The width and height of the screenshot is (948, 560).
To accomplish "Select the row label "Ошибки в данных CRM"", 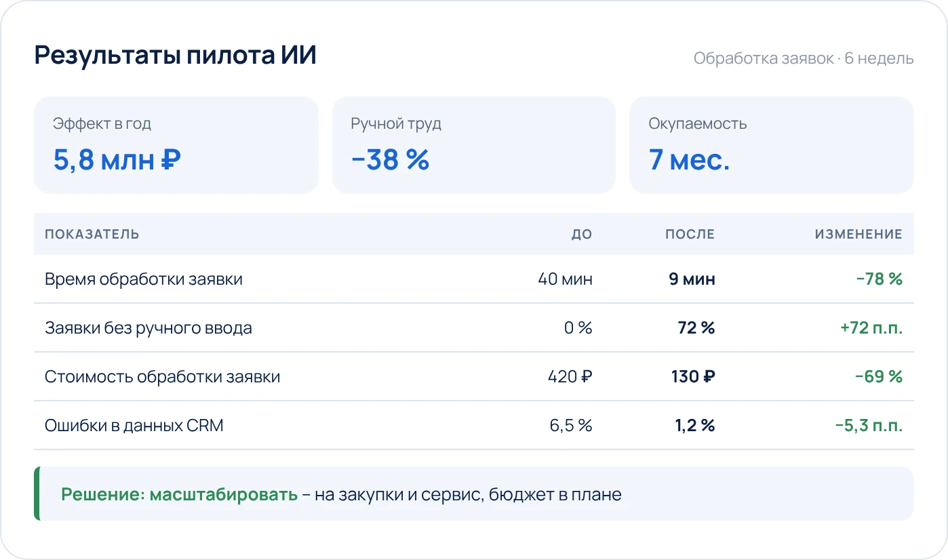I will (134, 426).
